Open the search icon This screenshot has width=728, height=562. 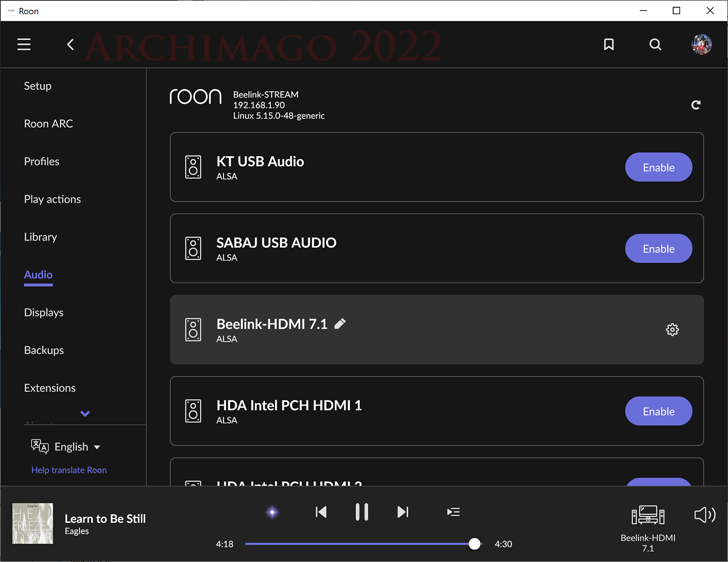655,45
